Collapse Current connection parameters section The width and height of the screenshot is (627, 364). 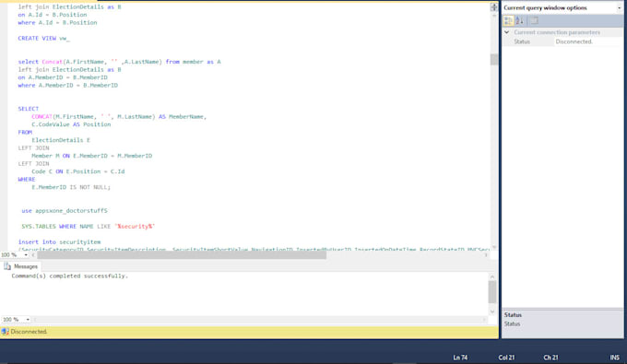(506, 32)
